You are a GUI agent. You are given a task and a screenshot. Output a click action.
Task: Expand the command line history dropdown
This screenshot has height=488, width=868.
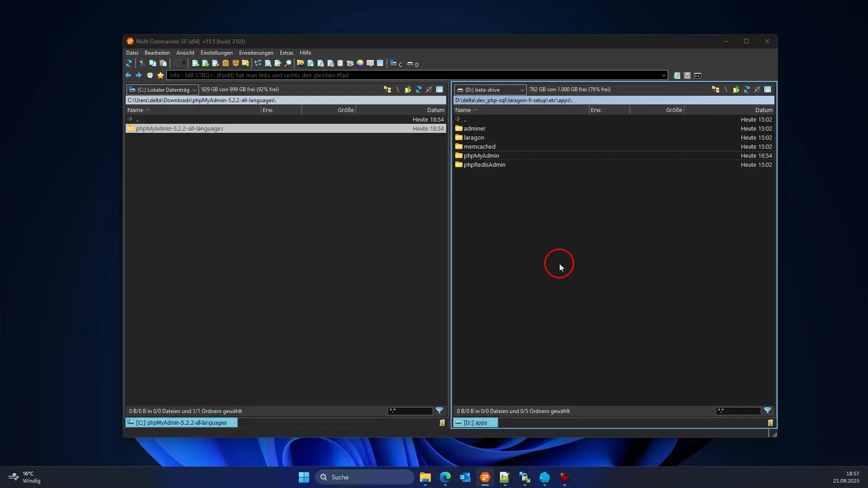point(664,75)
